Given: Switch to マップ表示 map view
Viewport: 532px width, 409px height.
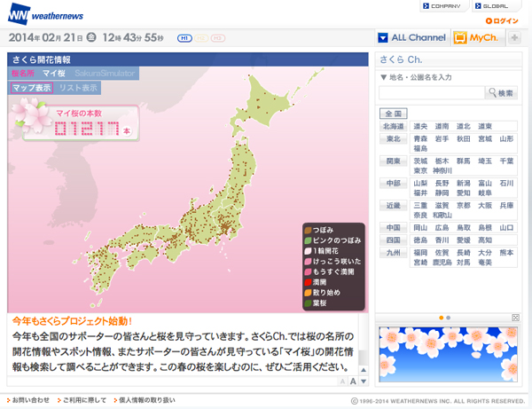Looking at the screenshot, I should (31, 88).
